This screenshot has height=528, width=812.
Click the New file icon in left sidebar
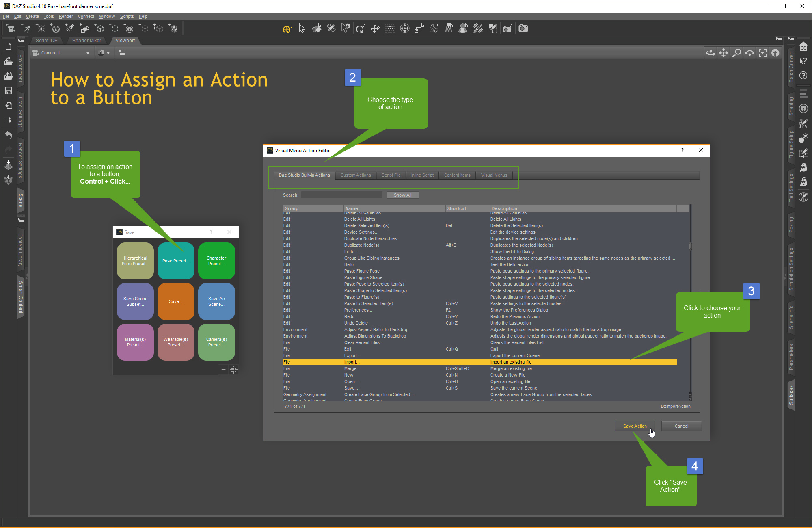click(9, 46)
